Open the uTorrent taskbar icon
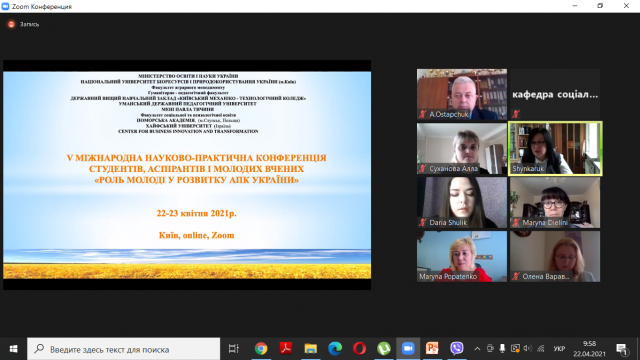 click(384, 349)
